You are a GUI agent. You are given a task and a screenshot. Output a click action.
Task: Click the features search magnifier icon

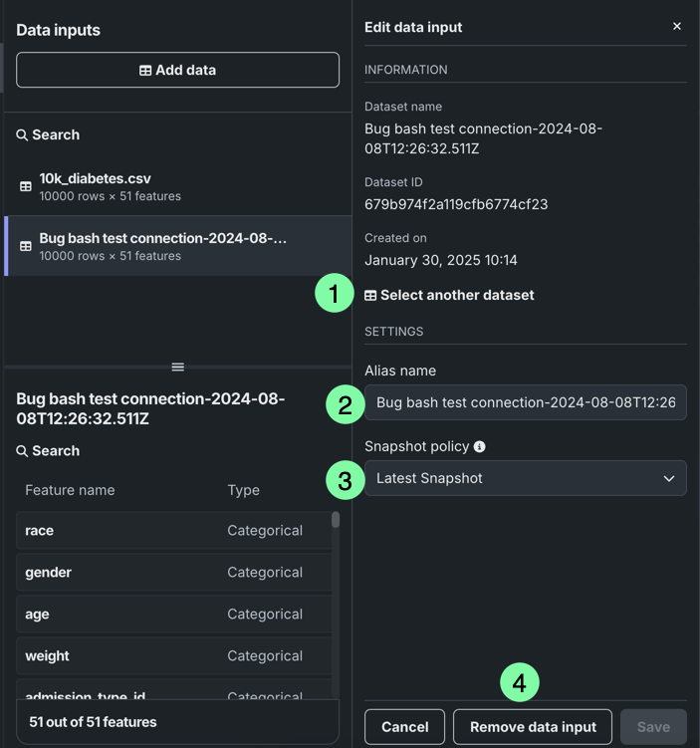(22, 451)
